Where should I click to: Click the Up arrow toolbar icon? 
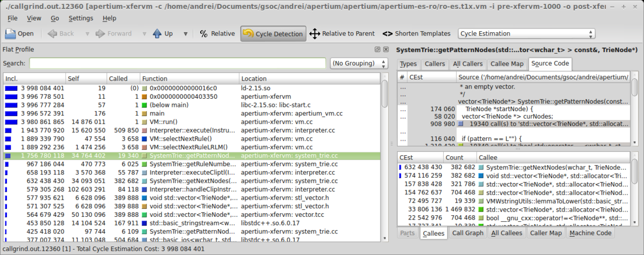coord(157,34)
